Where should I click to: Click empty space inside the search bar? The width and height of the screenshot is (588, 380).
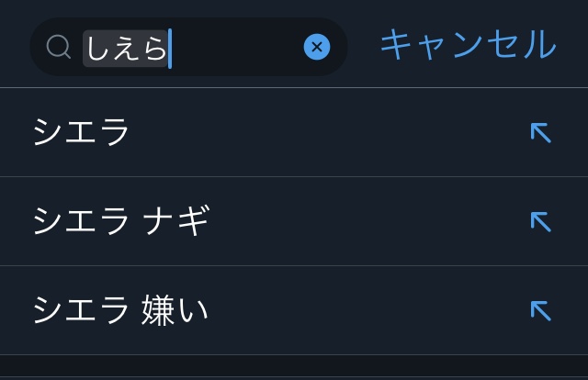point(237,47)
